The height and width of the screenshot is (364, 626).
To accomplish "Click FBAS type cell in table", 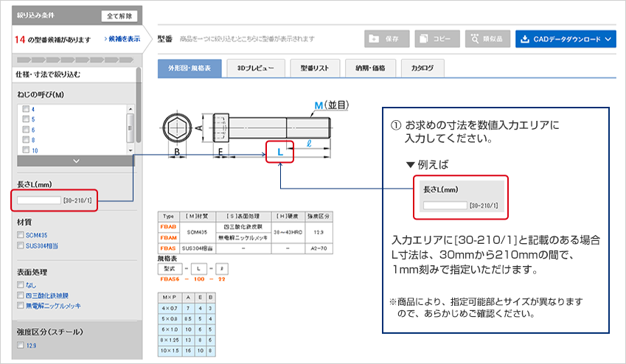I will [x=168, y=248].
